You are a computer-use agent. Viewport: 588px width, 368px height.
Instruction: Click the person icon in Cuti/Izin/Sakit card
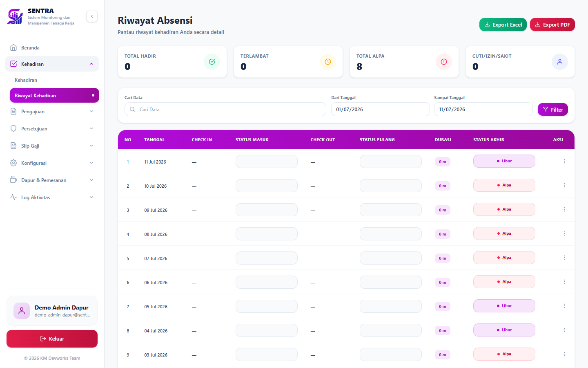coord(560,62)
